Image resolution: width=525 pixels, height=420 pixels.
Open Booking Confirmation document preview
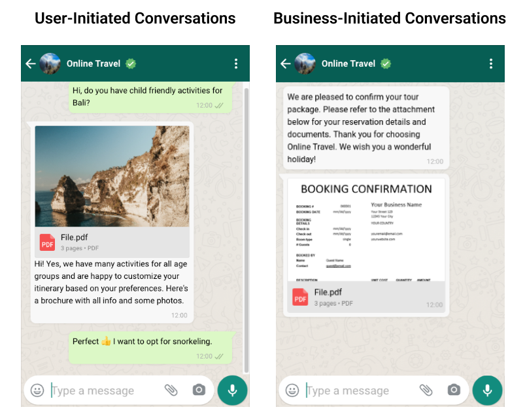pos(366,230)
